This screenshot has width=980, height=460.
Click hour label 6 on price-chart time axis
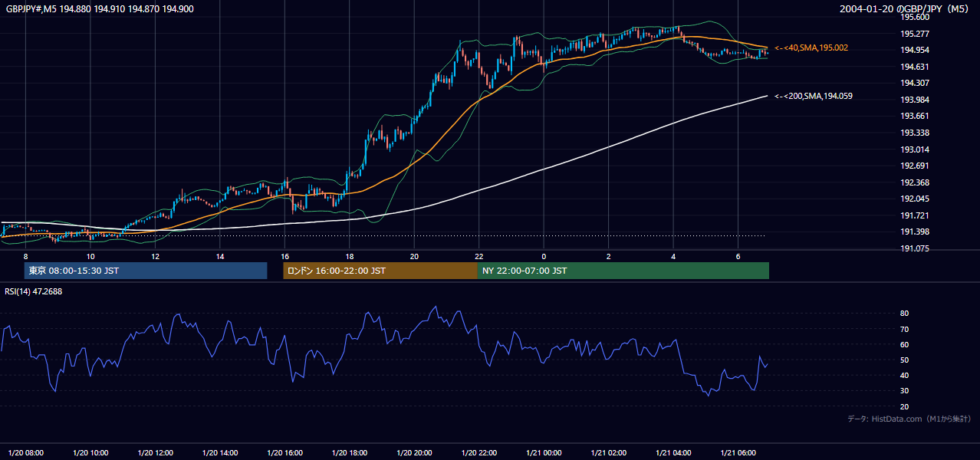[x=738, y=256]
